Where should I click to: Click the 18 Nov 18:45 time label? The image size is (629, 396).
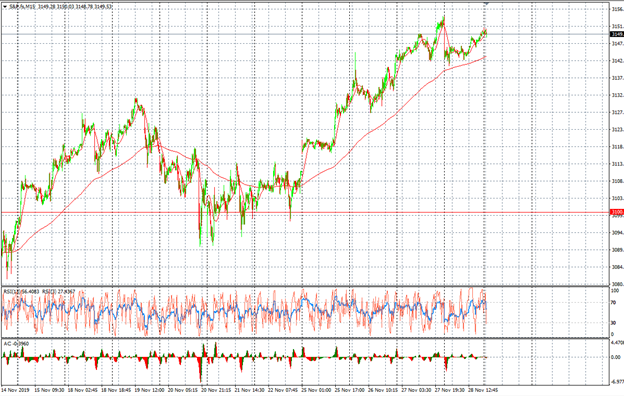click(116, 390)
